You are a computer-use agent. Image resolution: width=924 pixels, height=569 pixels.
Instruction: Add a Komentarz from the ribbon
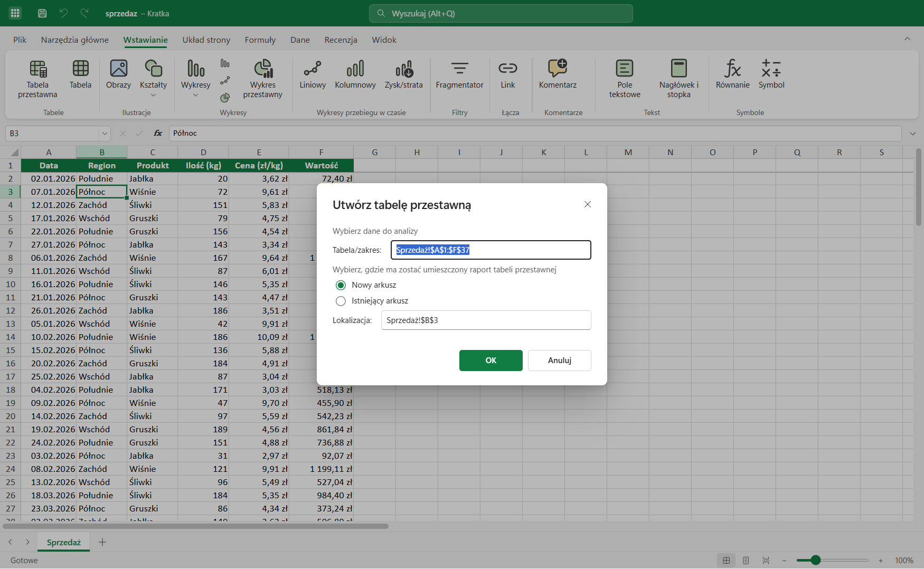point(558,74)
